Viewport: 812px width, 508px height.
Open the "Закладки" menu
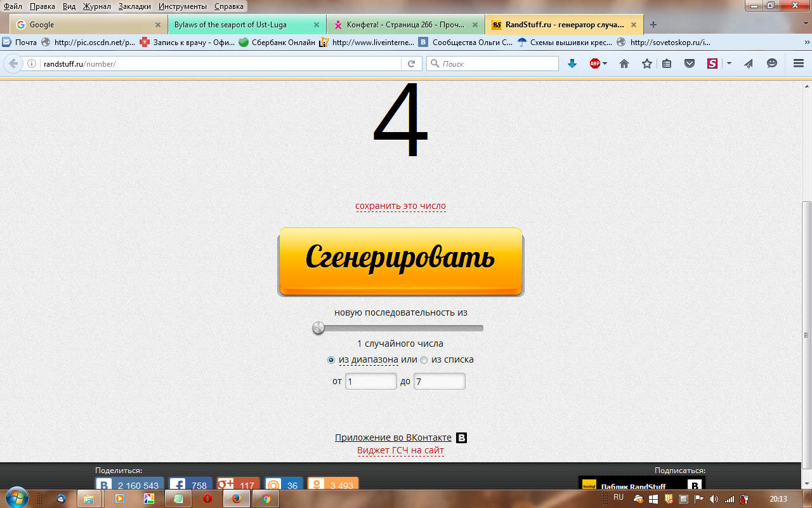point(134,6)
